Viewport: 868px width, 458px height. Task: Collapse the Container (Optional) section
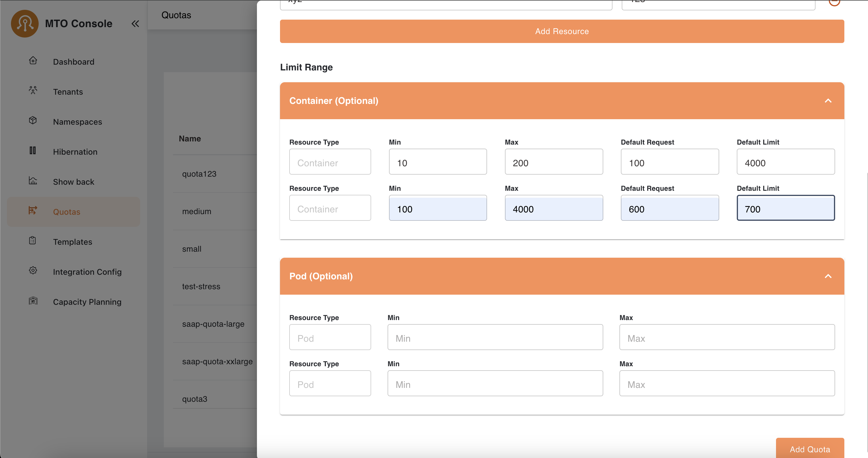828,101
